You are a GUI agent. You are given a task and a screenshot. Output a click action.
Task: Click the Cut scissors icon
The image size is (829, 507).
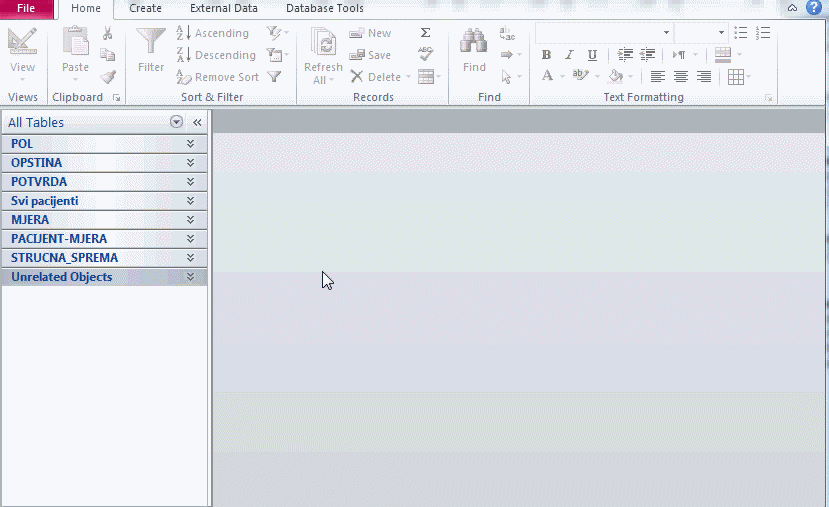click(107, 33)
